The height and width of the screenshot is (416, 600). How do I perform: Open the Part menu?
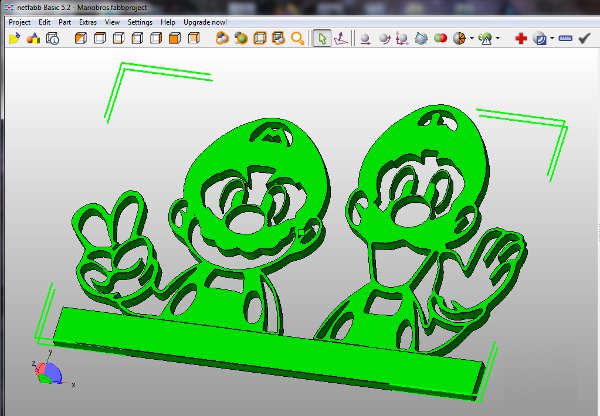pos(65,22)
